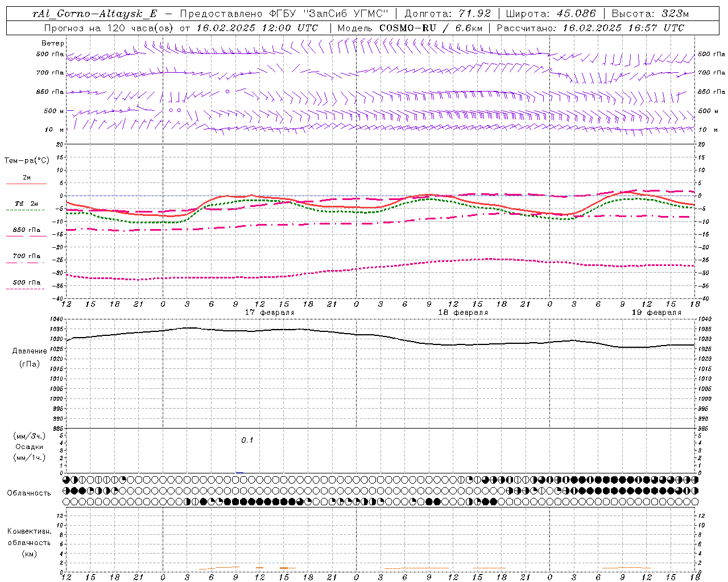This screenshot has width=728, height=582.
Task: Click the text Прогноз на 120 часа(ов)
Action: pyautogui.click(x=109, y=28)
